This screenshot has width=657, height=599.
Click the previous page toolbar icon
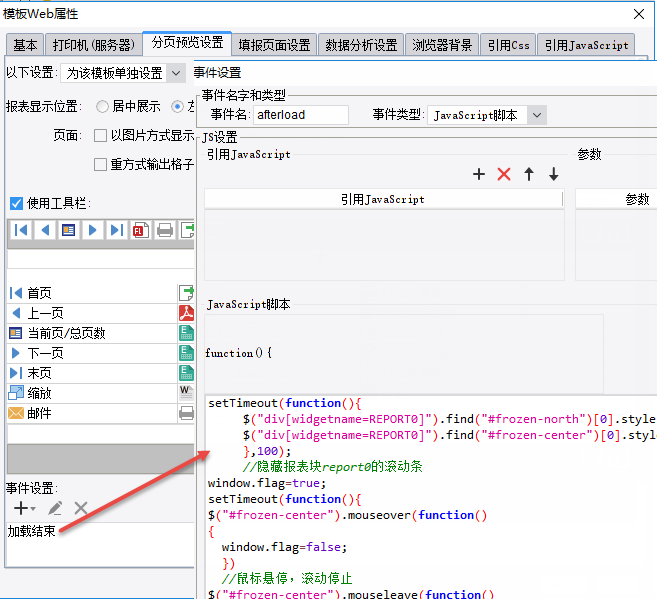coord(45,230)
